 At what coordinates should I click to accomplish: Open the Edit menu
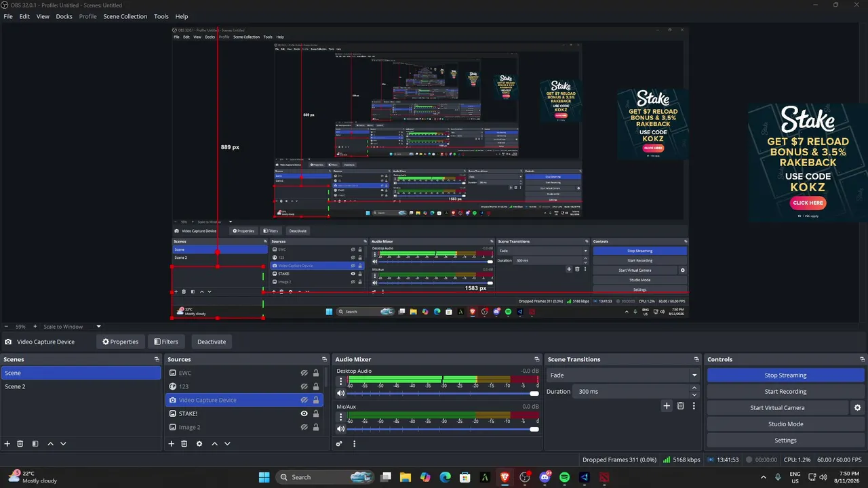pos(24,16)
